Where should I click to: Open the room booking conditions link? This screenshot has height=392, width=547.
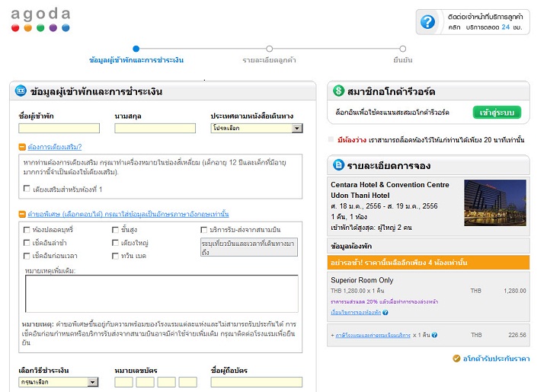356,313
